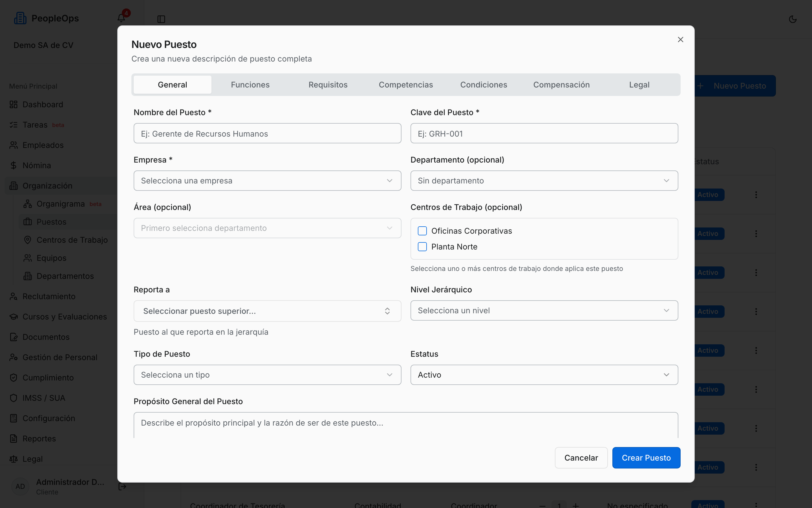This screenshot has width=812, height=508.
Task: Close the Nuevo Puesto dialog
Action: (680, 40)
